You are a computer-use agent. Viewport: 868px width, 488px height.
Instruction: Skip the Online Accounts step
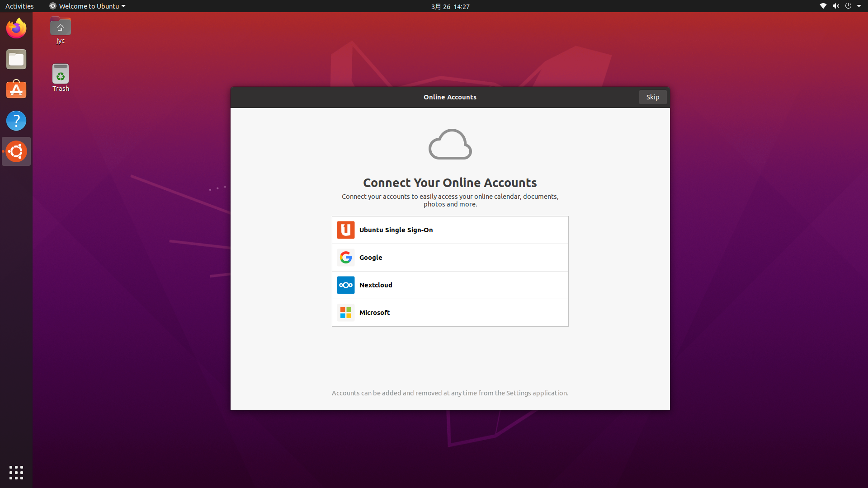[652, 97]
